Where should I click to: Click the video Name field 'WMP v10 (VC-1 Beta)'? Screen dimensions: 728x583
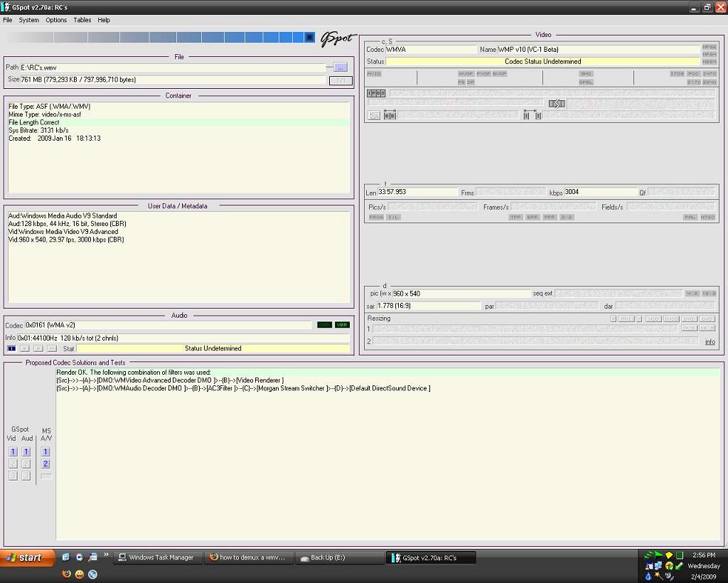599,49
